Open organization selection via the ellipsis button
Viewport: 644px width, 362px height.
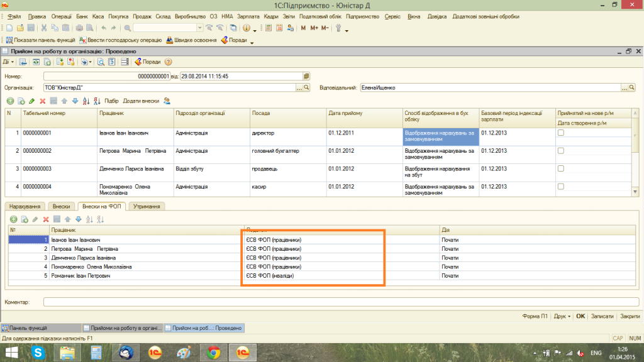299,88
